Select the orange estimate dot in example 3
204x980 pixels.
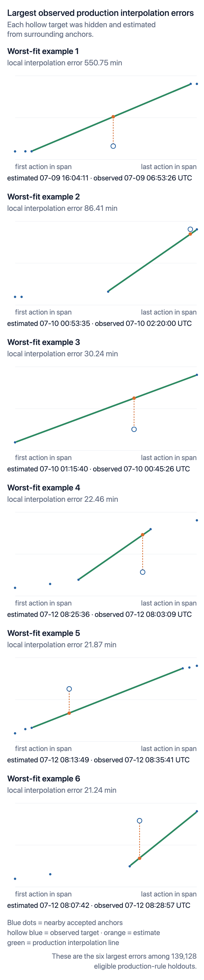134,398
